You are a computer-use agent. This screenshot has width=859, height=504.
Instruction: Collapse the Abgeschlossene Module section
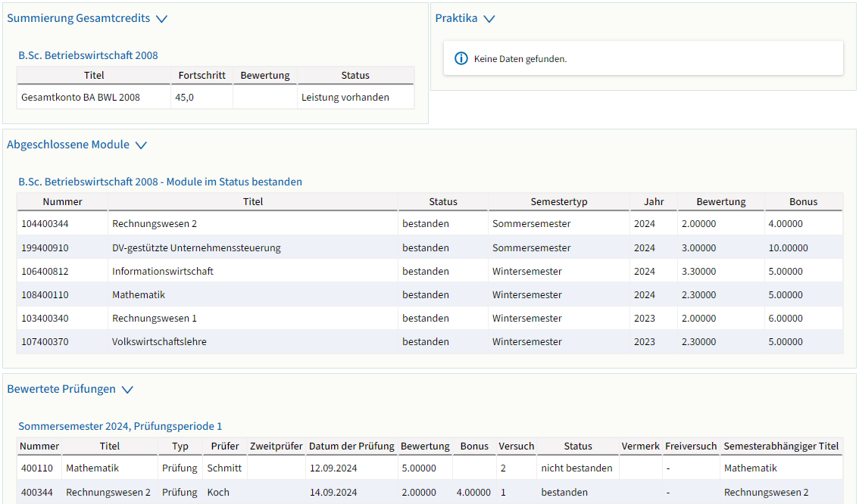[x=140, y=145]
